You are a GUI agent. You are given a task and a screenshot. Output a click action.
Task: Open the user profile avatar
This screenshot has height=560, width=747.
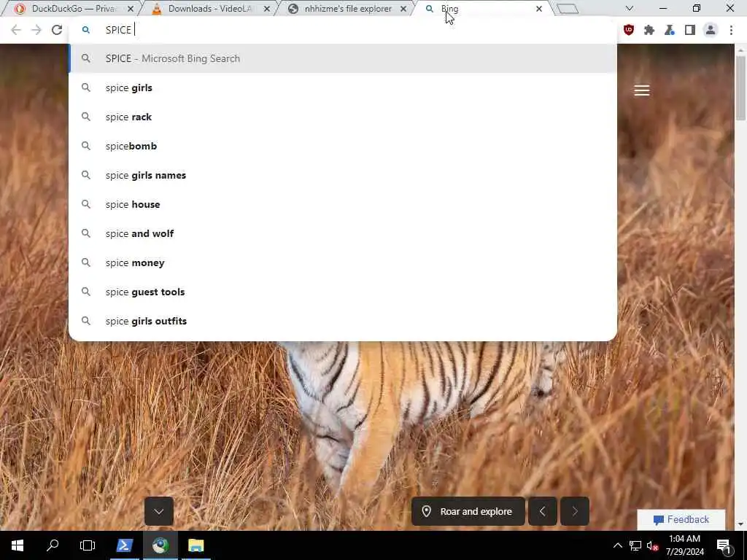click(711, 30)
